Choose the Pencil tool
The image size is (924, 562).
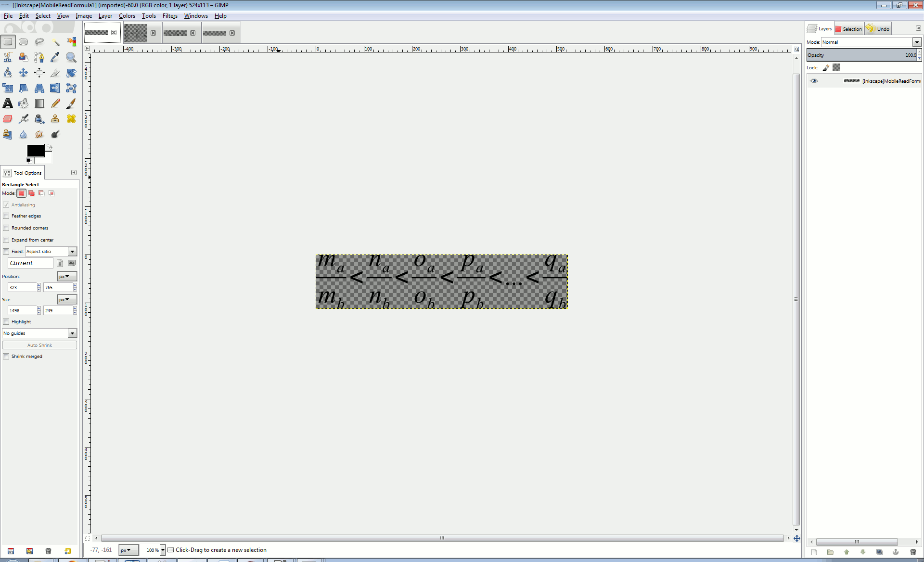(x=55, y=103)
